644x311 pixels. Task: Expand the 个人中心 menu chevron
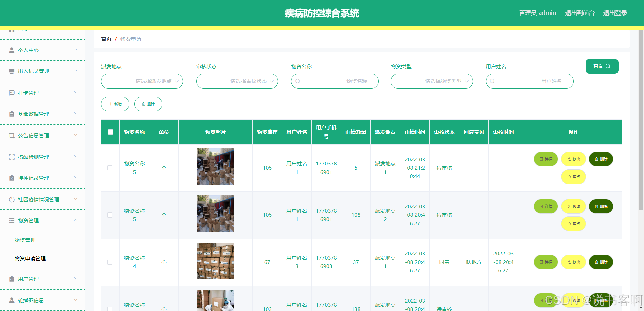[76, 50]
